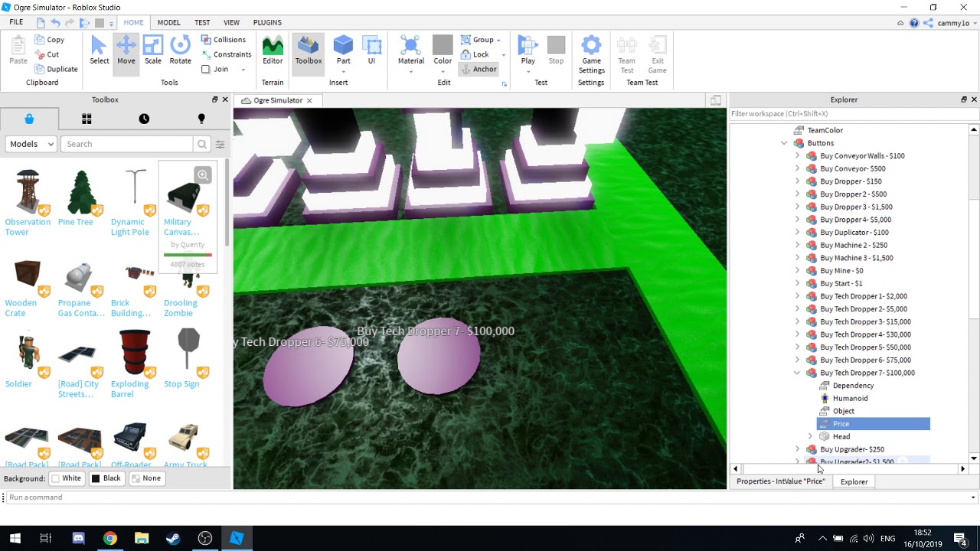Open the FILE menu
Screen dimensions: 980x551
tap(16, 23)
